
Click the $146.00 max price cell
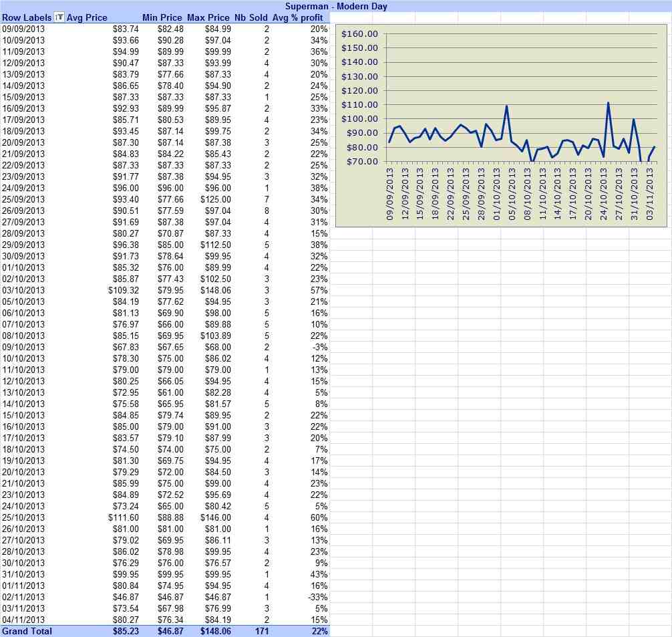(216, 518)
